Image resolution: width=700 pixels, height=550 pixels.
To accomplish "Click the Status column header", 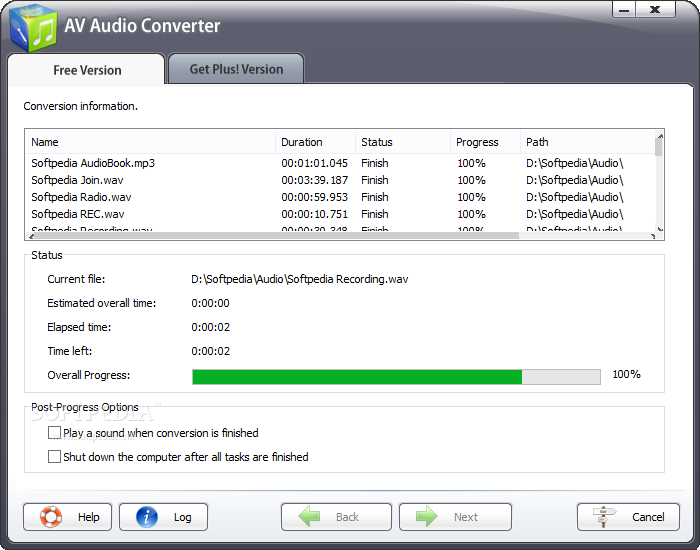I will pyautogui.click(x=403, y=142).
